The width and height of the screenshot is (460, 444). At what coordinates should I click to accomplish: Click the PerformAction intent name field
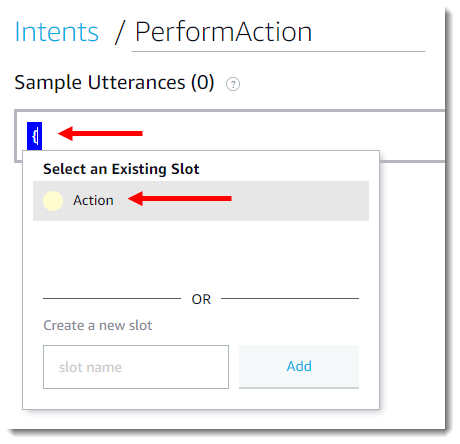point(278,33)
